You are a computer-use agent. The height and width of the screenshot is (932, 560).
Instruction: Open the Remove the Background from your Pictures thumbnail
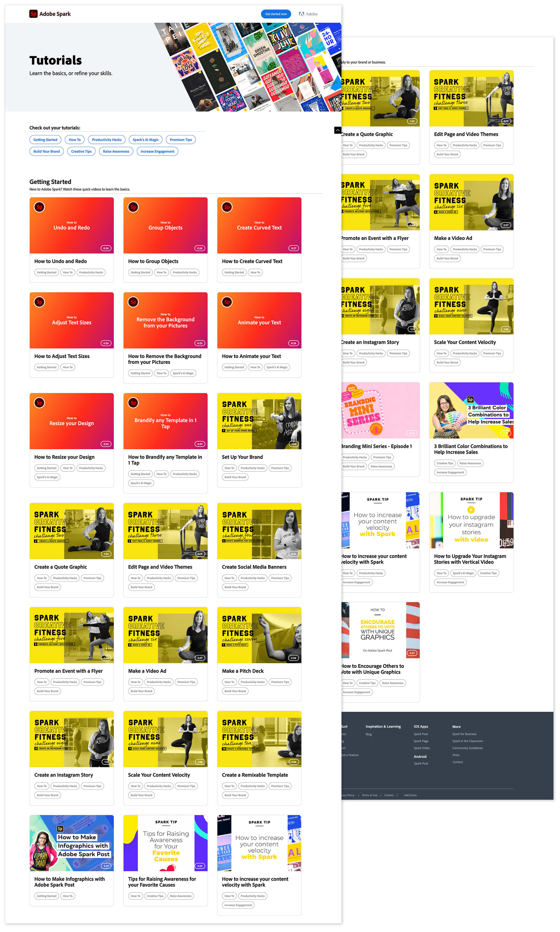[x=165, y=320]
